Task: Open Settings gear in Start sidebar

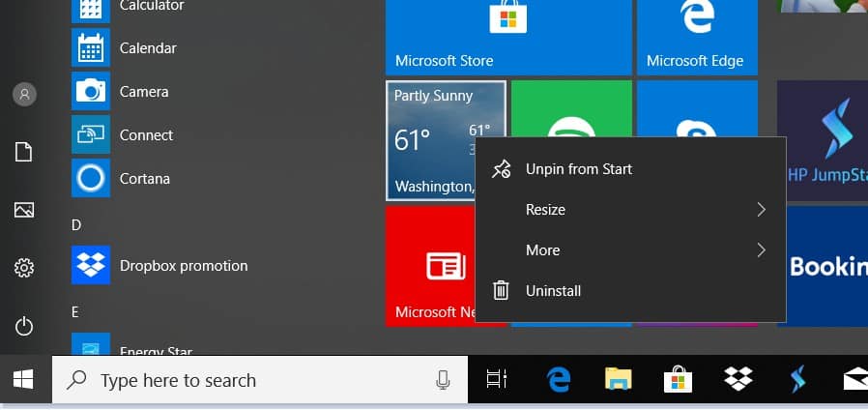Action: (x=24, y=268)
